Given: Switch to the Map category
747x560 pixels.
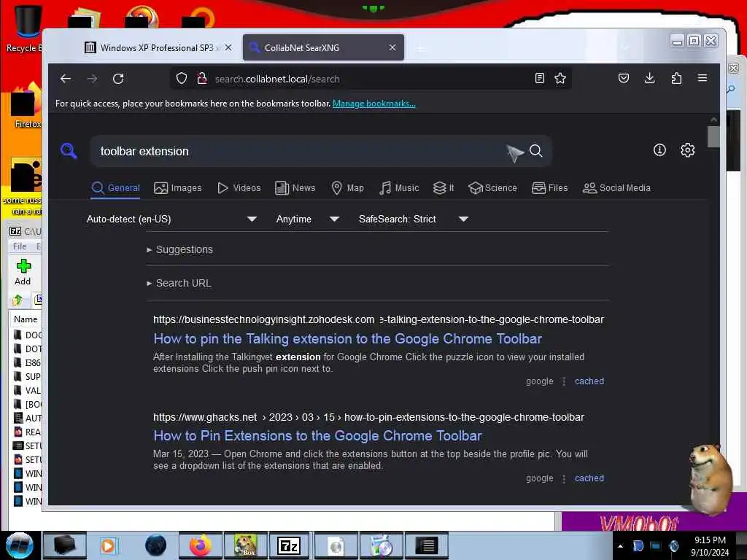Looking at the screenshot, I should (348, 188).
